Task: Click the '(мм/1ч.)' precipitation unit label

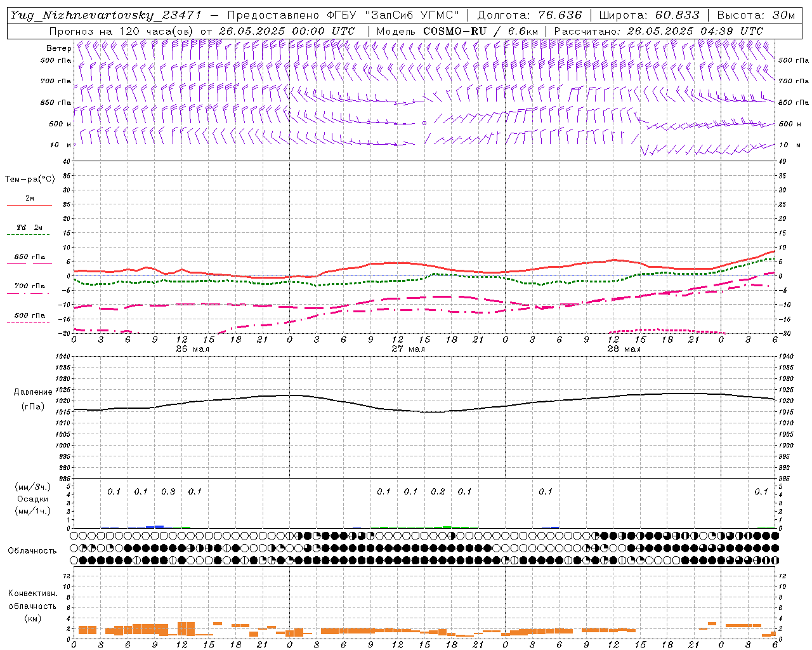Action: (x=33, y=511)
